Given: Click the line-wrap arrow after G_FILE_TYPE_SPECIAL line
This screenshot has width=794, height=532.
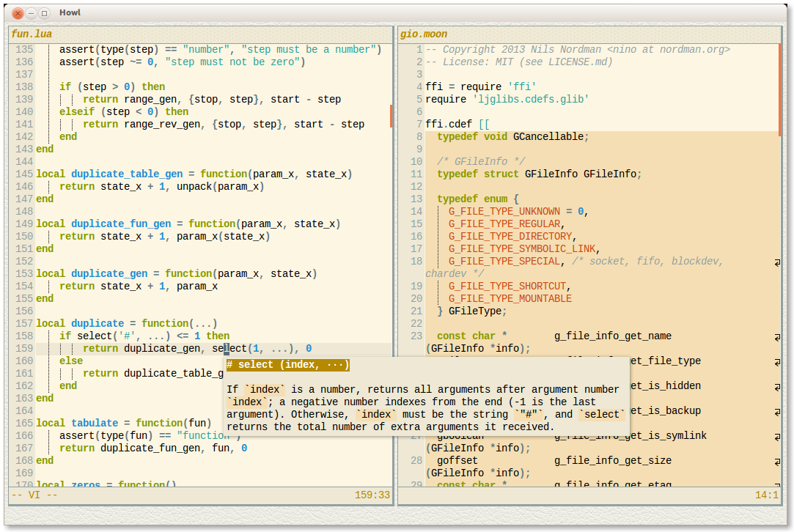Looking at the screenshot, I should click(777, 262).
